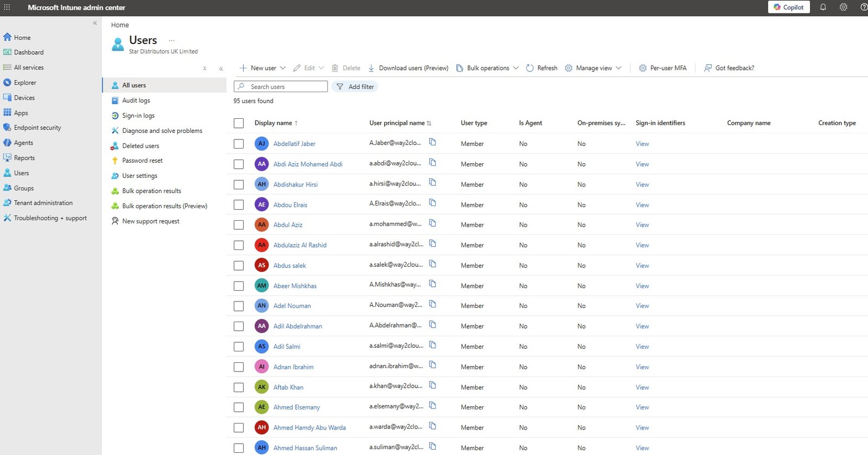
Task: Open the Manage view dropdown
Action: pos(593,68)
